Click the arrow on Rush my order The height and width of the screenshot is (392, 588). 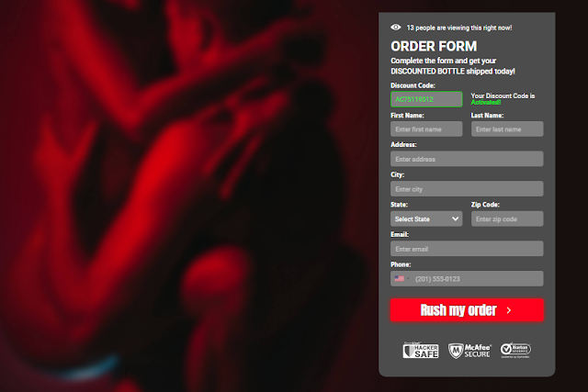pos(509,310)
